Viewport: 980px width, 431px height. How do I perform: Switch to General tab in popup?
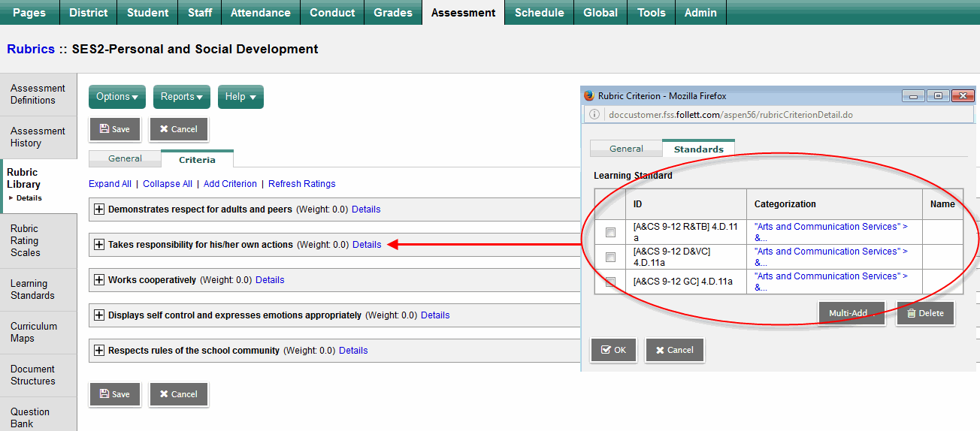[626, 149]
